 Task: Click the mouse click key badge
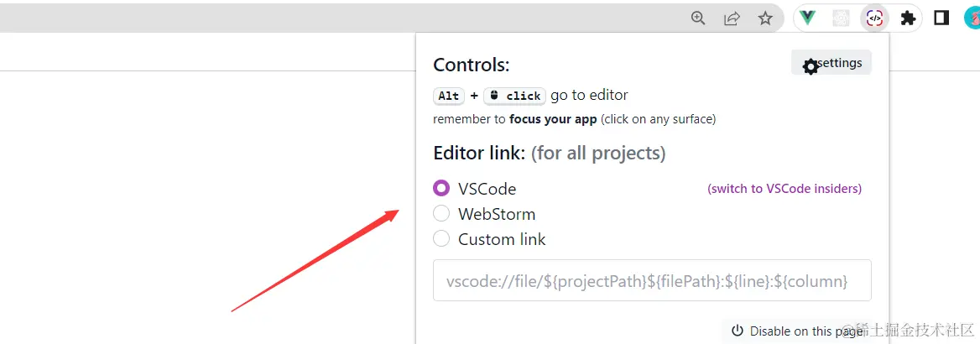[x=515, y=96]
